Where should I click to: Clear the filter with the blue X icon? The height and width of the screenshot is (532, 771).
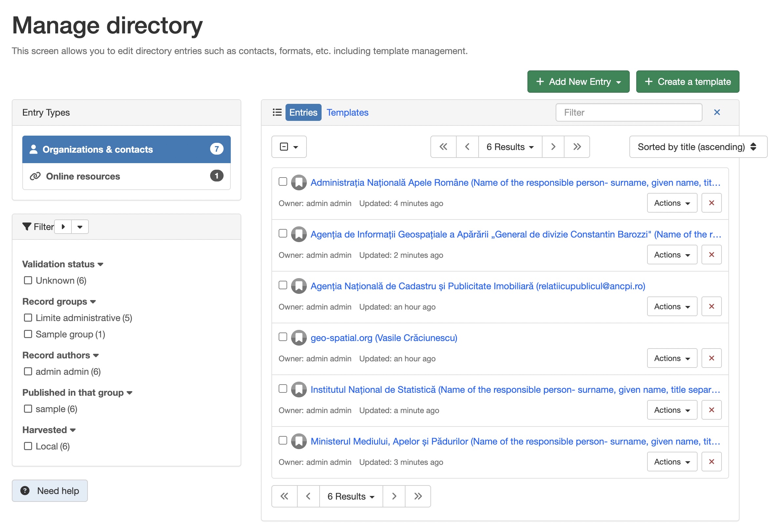pyautogui.click(x=717, y=112)
